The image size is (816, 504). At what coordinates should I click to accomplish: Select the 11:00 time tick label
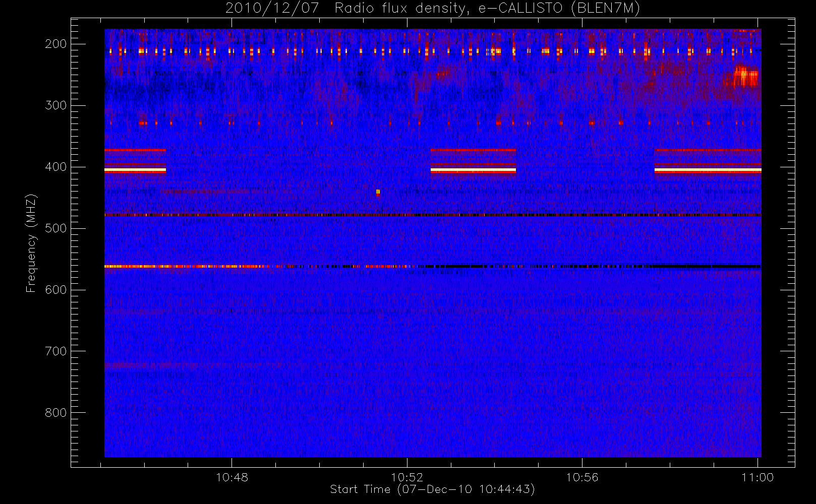tap(757, 477)
